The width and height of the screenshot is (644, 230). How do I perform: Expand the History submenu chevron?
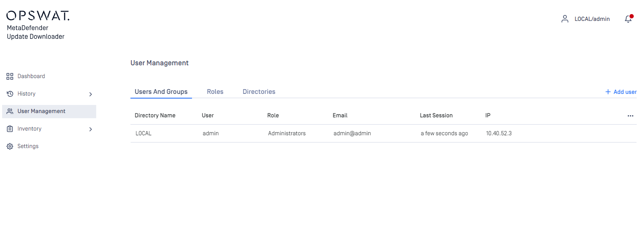click(90, 94)
